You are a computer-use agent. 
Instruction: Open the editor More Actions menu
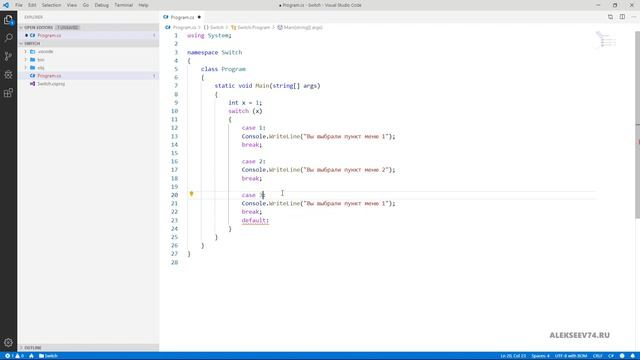(x=633, y=17)
